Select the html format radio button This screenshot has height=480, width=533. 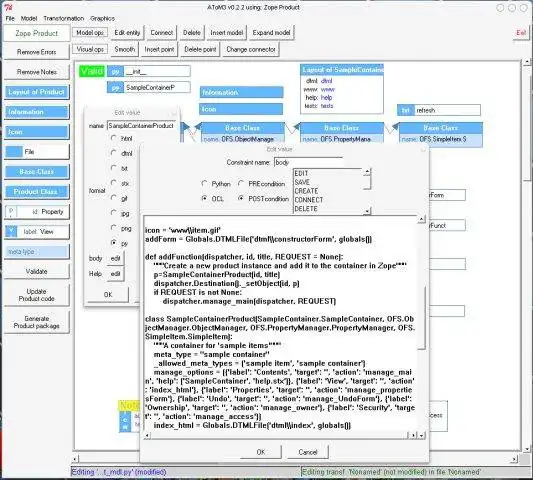click(114, 138)
